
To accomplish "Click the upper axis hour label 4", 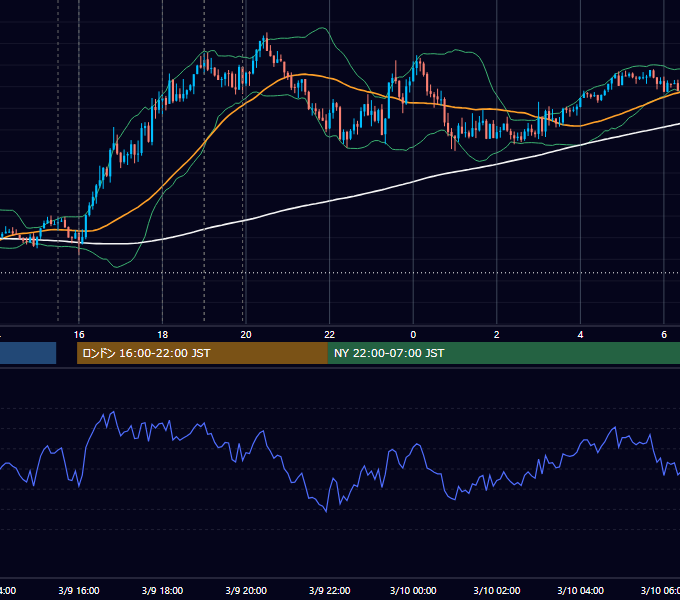I will click(580, 335).
